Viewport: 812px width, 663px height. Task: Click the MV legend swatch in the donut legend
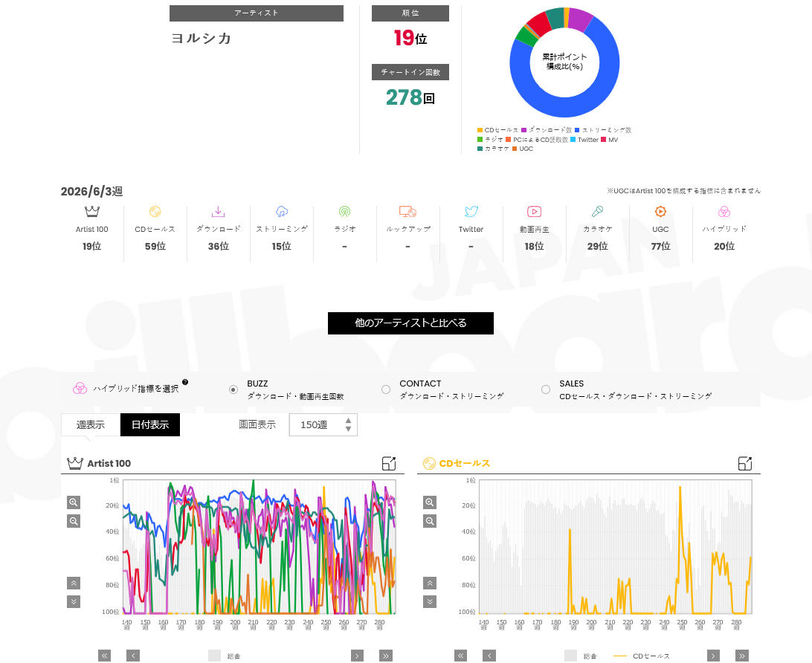[603, 140]
